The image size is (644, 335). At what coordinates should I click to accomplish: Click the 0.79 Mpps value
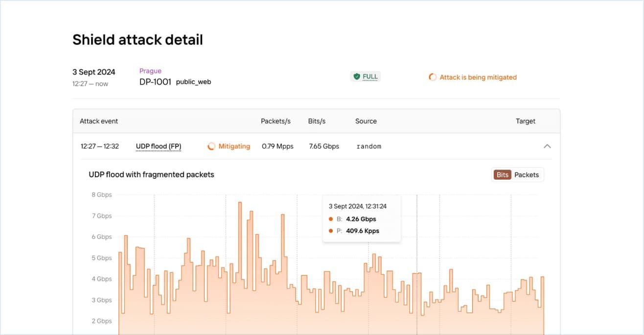tap(277, 146)
